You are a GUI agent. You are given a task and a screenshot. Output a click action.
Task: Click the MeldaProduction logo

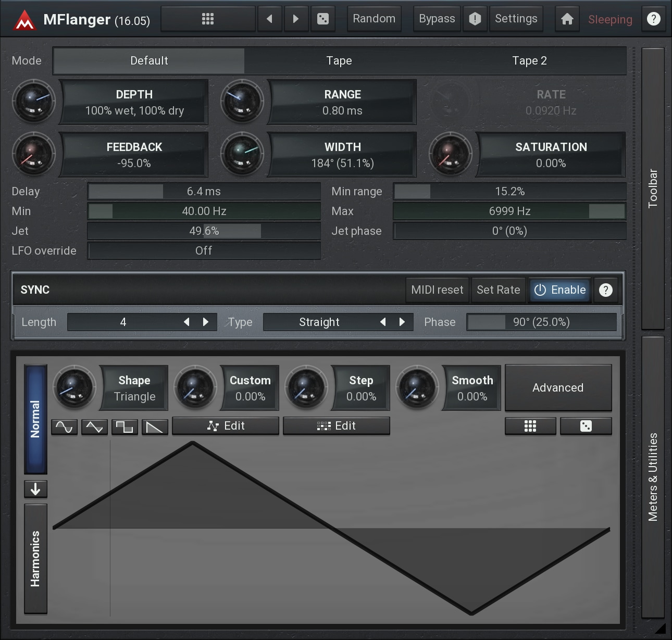(x=24, y=20)
